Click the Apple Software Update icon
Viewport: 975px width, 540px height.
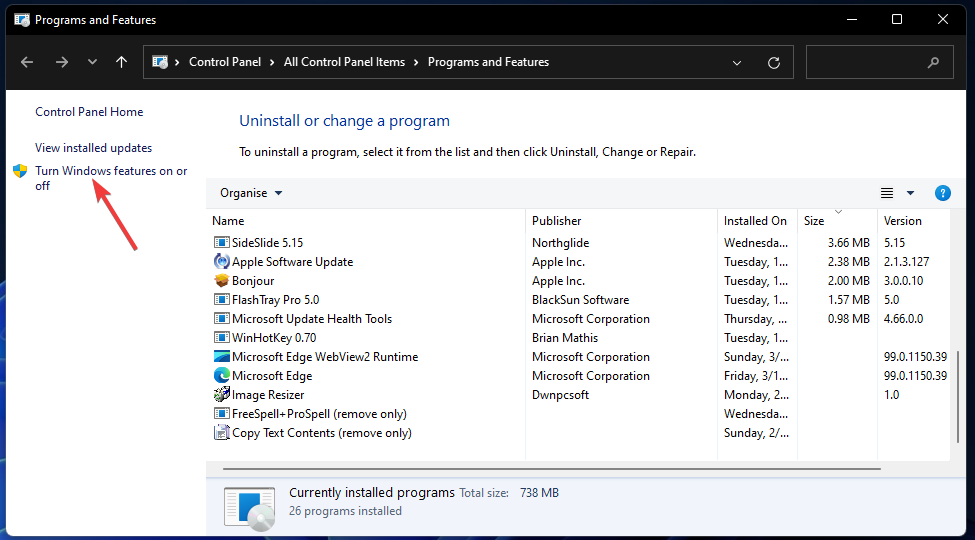[222, 262]
